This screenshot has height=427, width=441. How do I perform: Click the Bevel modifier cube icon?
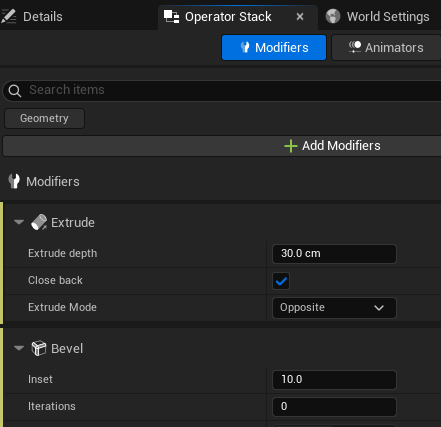click(39, 348)
